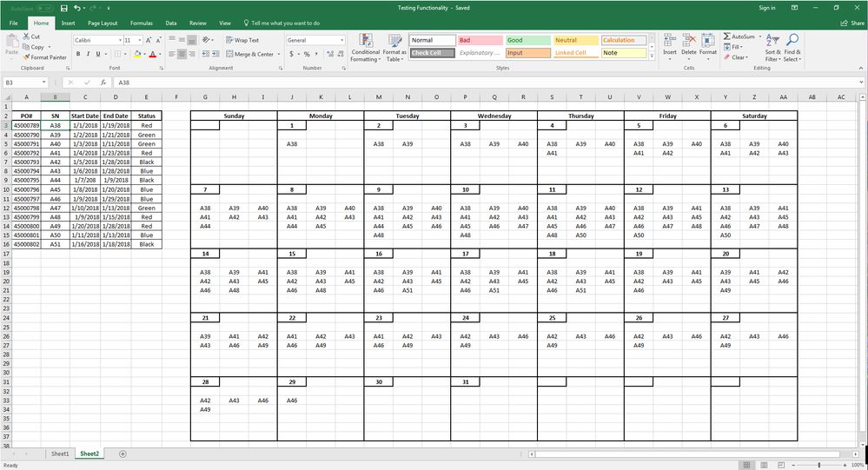The height and width of the screenshot is (470, 868).
Task: Click the Paste clipboard icon
Action: tap(11, 42)
